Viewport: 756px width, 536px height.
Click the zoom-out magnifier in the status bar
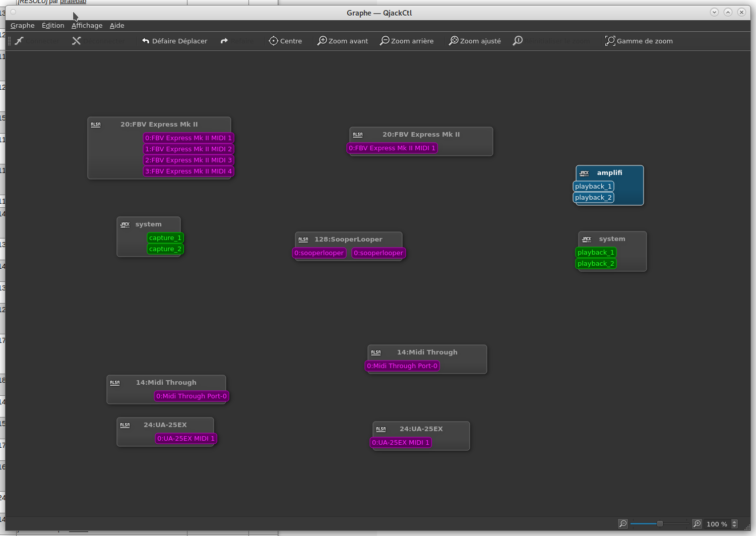pos(623,524)
